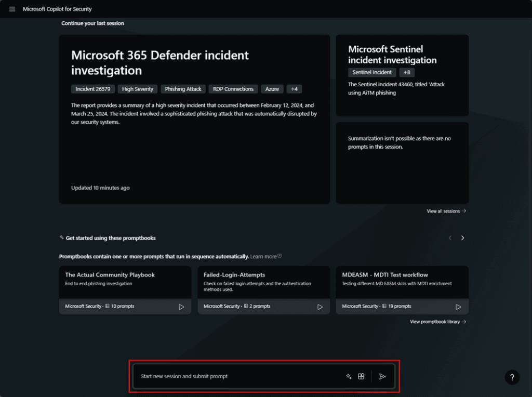
Task: Click the High Severity tag
Action: point(137,89)
